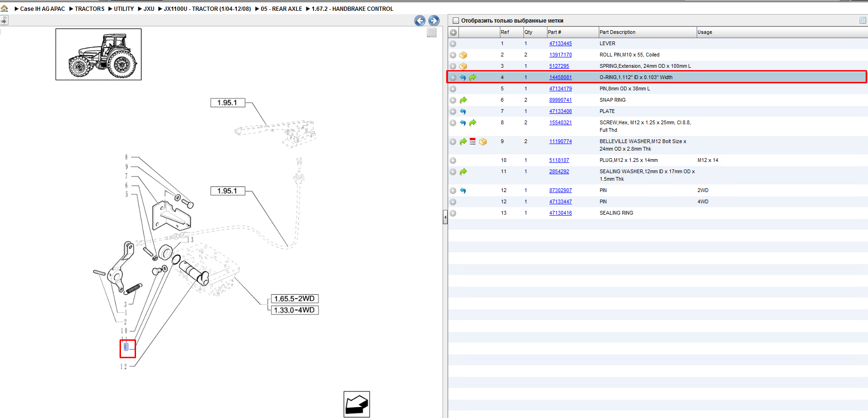Click blue arrow icon on PIN 87302907 row

click(x=463, y=191)
